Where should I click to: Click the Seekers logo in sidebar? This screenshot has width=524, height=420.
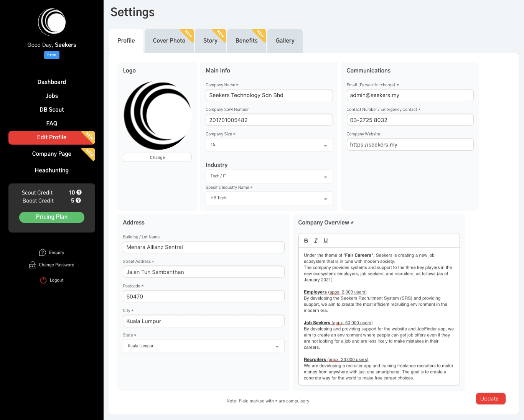click(x=52, y=22)
